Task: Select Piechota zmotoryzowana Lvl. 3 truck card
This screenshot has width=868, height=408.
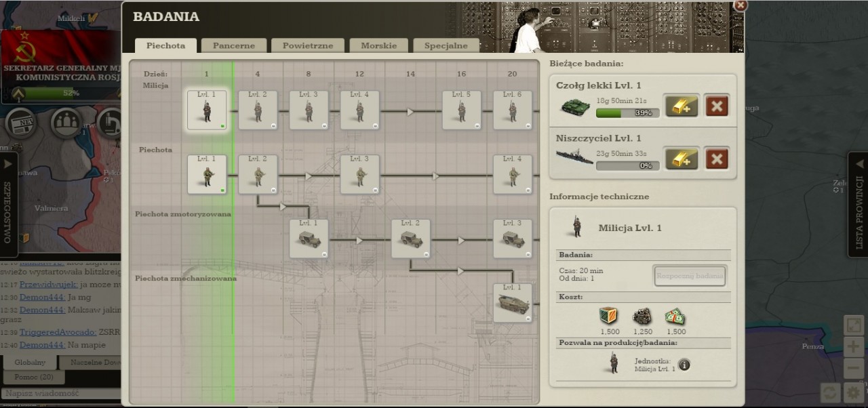Action: (x=513, y=239)
